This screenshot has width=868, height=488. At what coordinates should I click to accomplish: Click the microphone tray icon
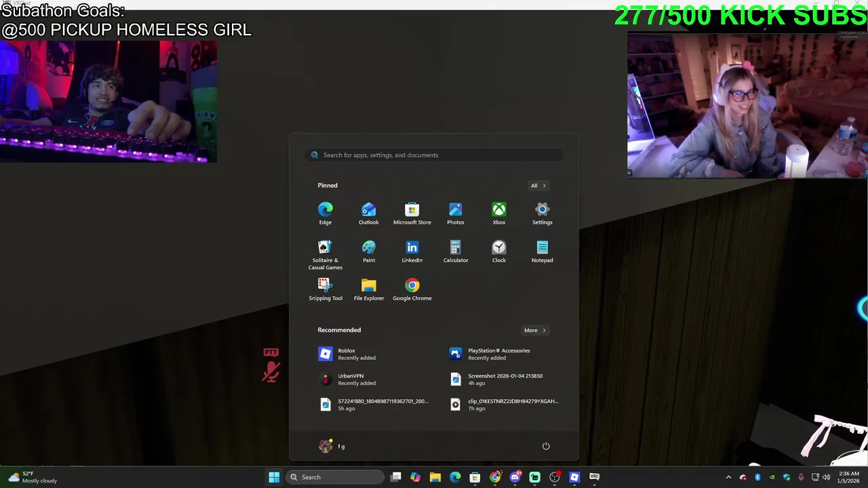coord(801,477)
